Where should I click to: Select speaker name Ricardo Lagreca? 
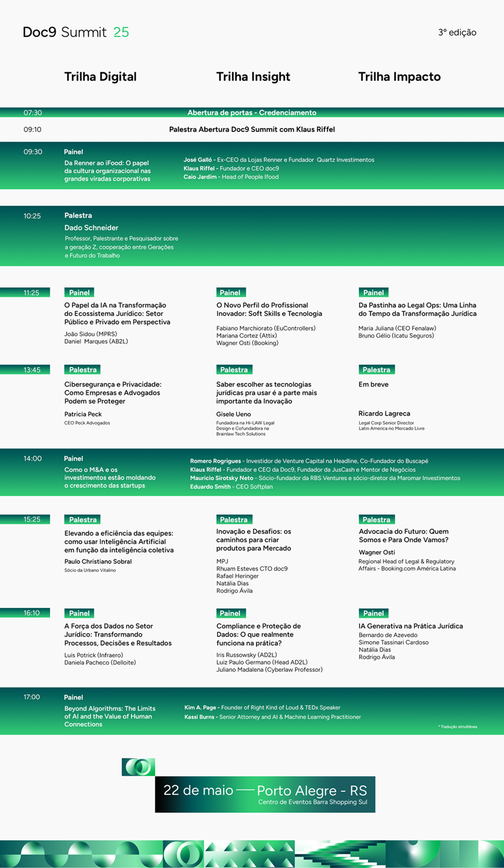tap(384, 414)
